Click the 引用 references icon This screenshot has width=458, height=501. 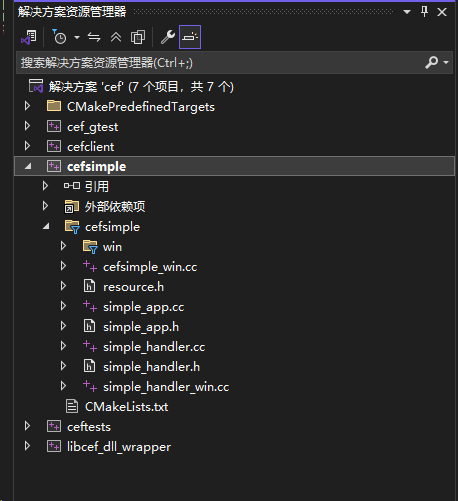click(x=72, y=186)
